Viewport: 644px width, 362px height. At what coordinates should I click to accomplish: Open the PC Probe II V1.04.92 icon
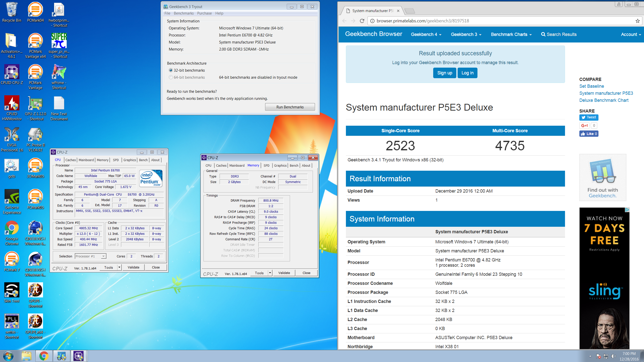[35, 139]
